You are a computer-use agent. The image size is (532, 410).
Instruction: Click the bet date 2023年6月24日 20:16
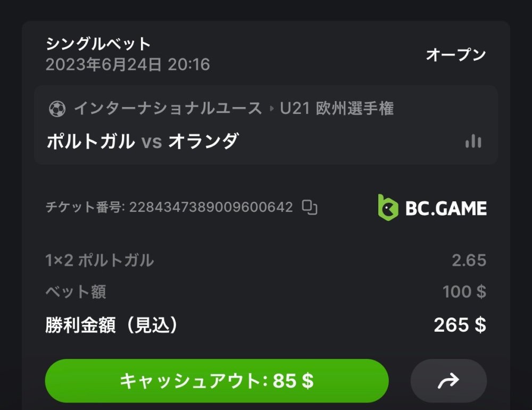(x=128, y=65)
